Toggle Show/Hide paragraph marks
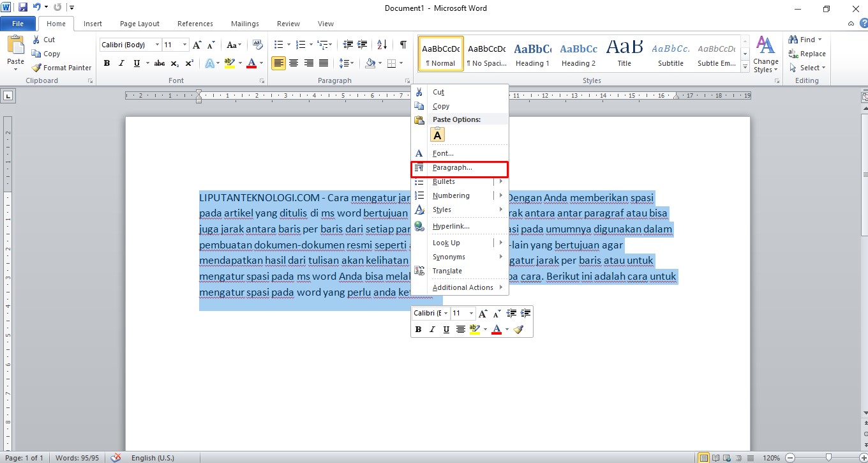The width and height of the screenshot is (868, 463). point(403,45)
